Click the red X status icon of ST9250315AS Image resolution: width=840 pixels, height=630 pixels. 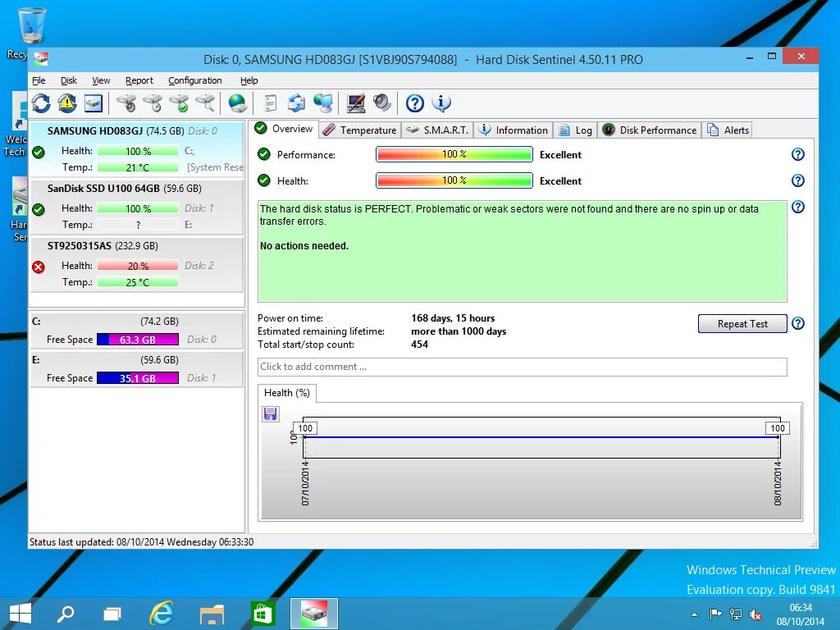click(x=39, y=267)
